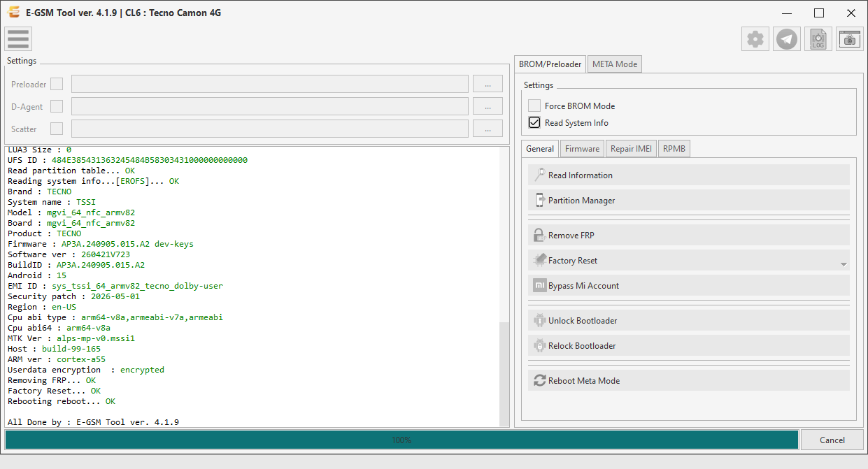
Task: Click 'Security patch : 2026-05-01' line
Action: tap(73, 296)
